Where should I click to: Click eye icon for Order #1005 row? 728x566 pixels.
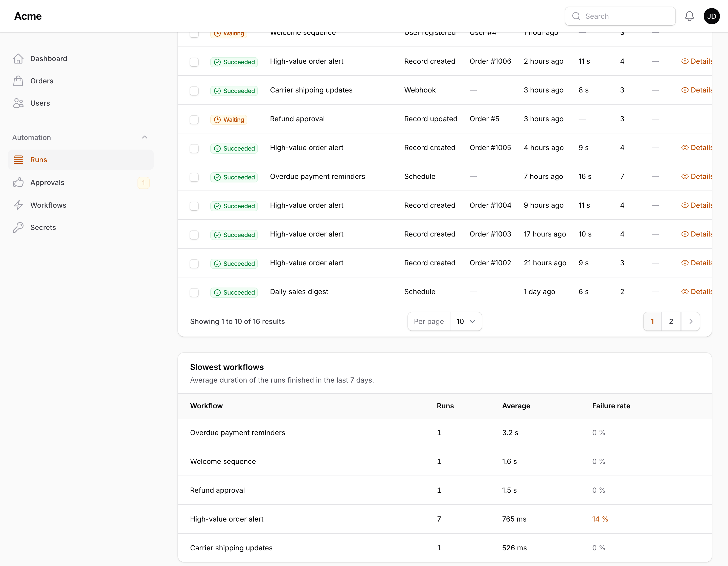click(685, 148)
